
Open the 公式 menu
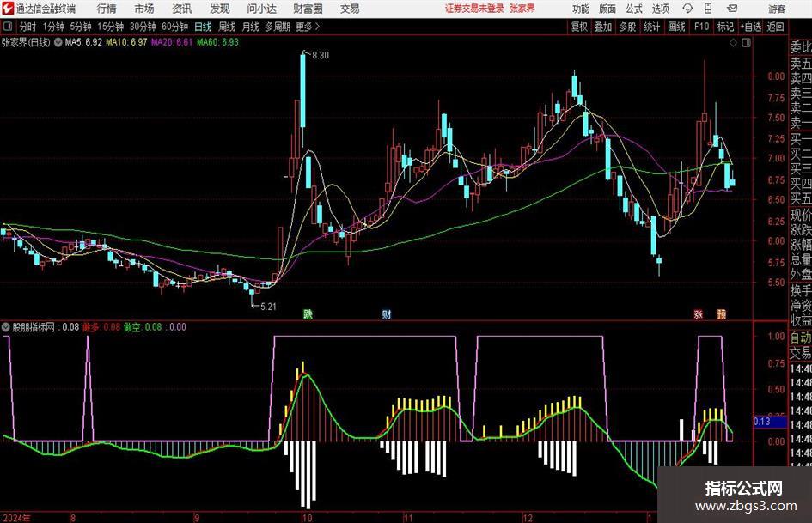point(634,9)
